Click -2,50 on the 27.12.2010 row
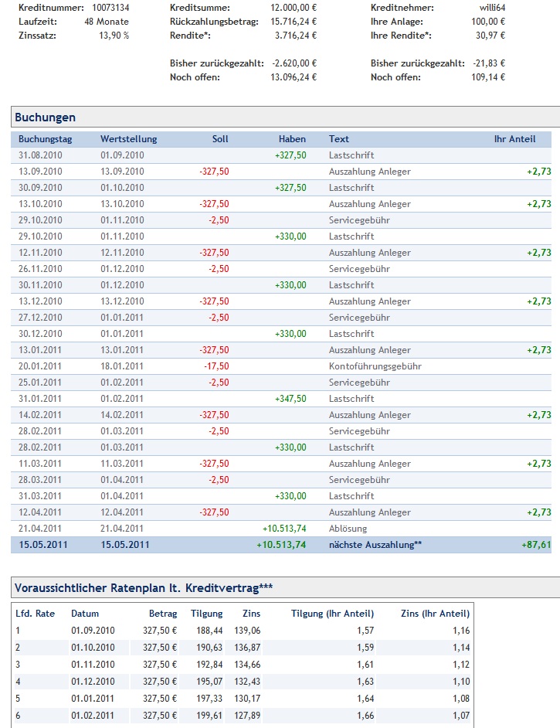560x728 pixels. tap(219, 318)
